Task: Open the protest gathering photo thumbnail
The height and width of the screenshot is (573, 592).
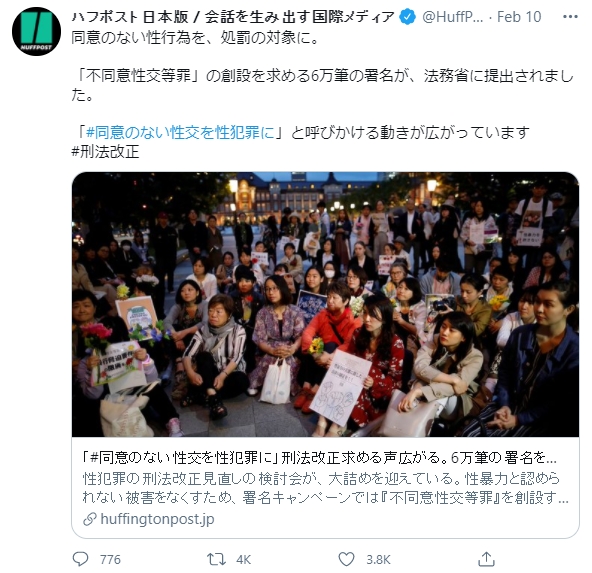Action: 325,304
